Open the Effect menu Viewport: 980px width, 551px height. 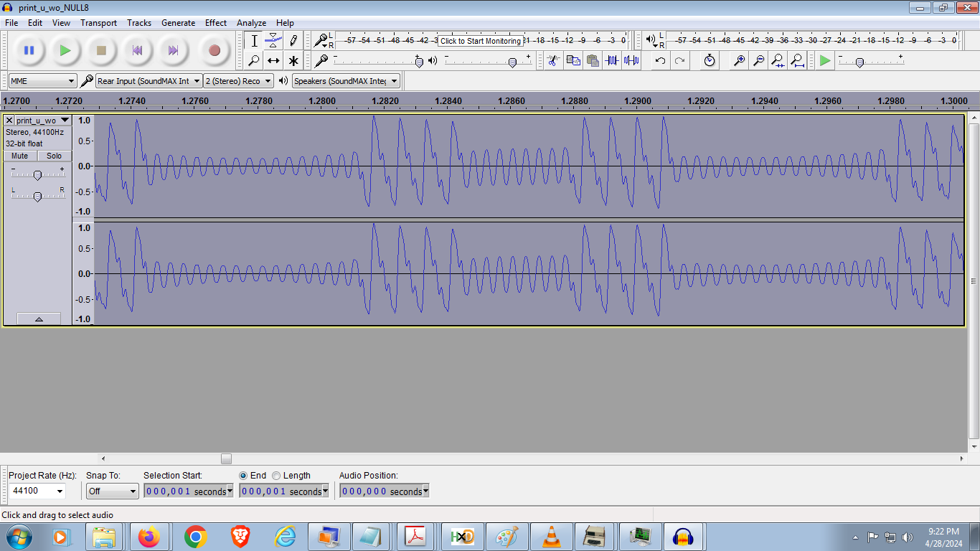tap(216, 23)
